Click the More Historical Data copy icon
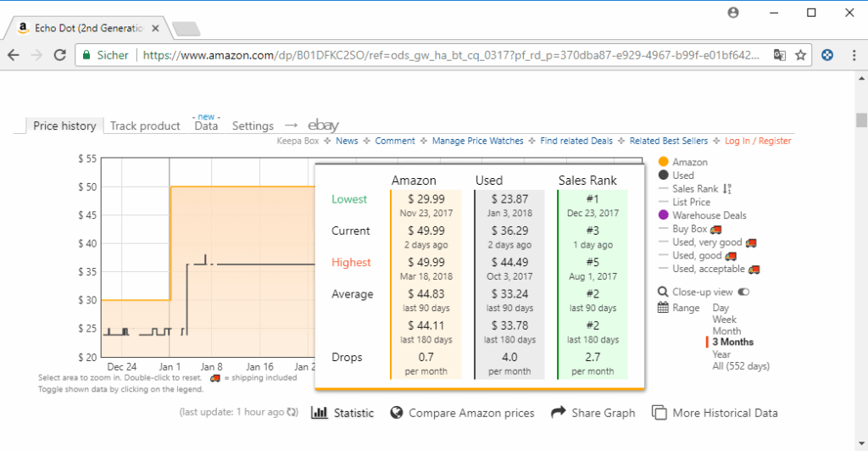The image size is (868, 451). click(659, 412)
